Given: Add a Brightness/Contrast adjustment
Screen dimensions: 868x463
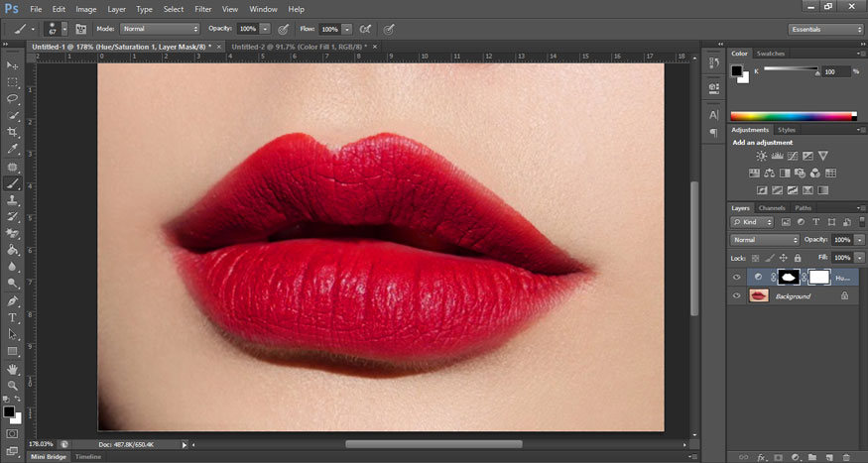Looking at the screenshot, I should [x=761, y=157].
